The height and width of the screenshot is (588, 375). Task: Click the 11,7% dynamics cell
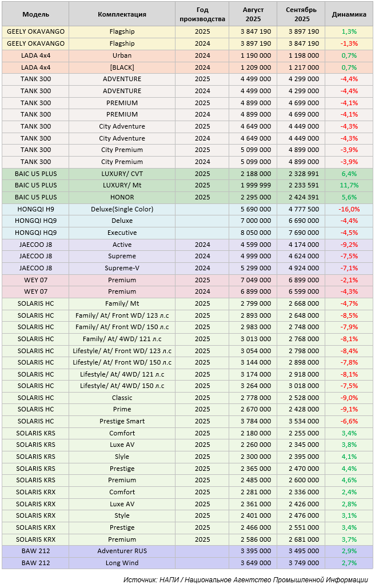tap(349, 185)
